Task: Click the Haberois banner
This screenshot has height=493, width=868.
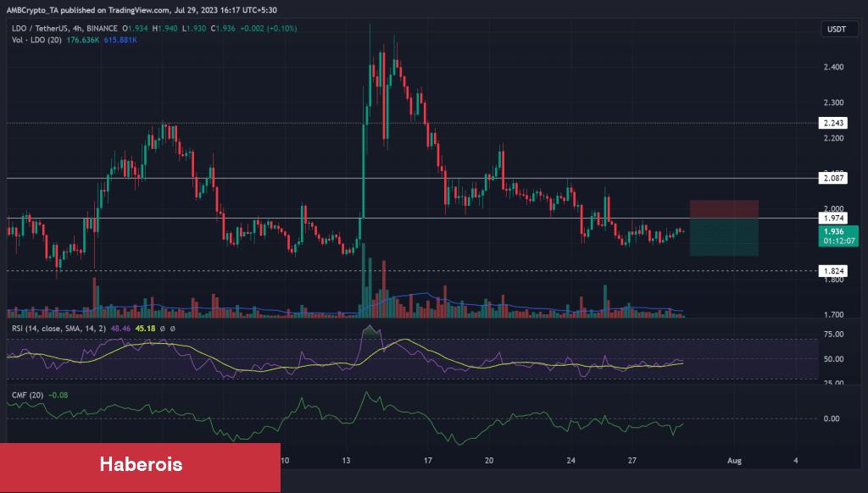Action: [x=140, y=468]
